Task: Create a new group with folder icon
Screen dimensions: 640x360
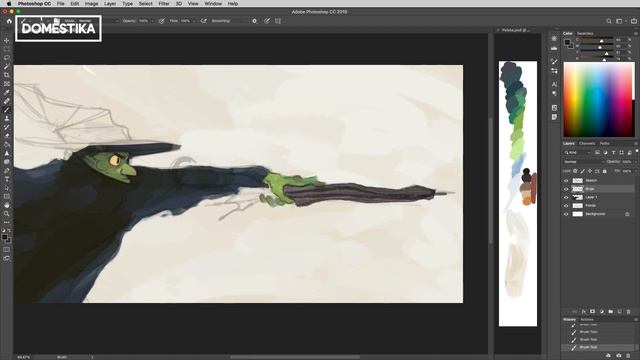Action: (x=611, y=311)
